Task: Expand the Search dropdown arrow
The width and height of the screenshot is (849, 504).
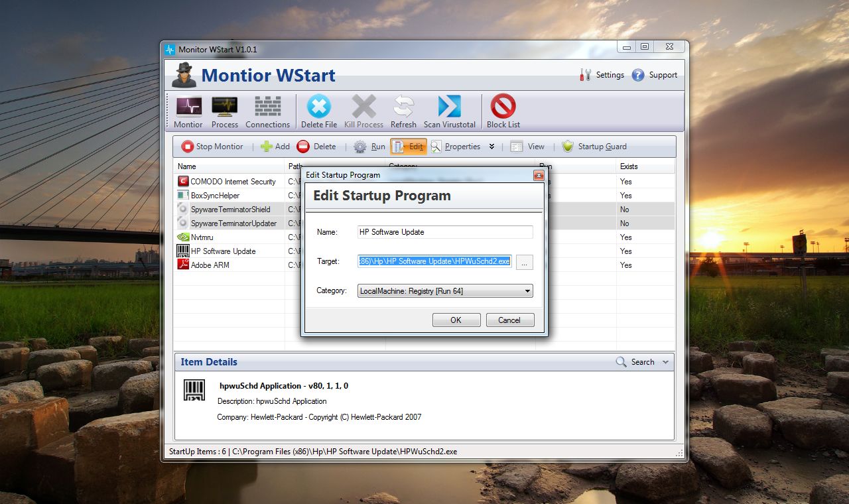Action: pyautogui.click(x=666, y=362)
